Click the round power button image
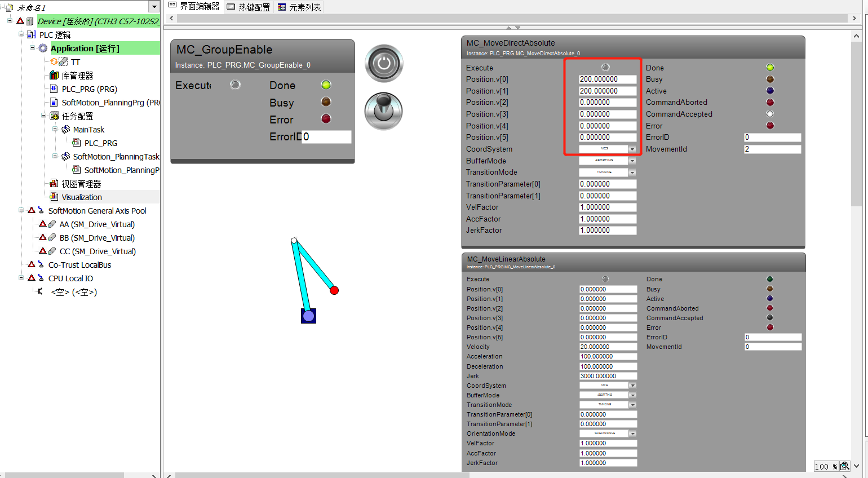 pos(384,64)
